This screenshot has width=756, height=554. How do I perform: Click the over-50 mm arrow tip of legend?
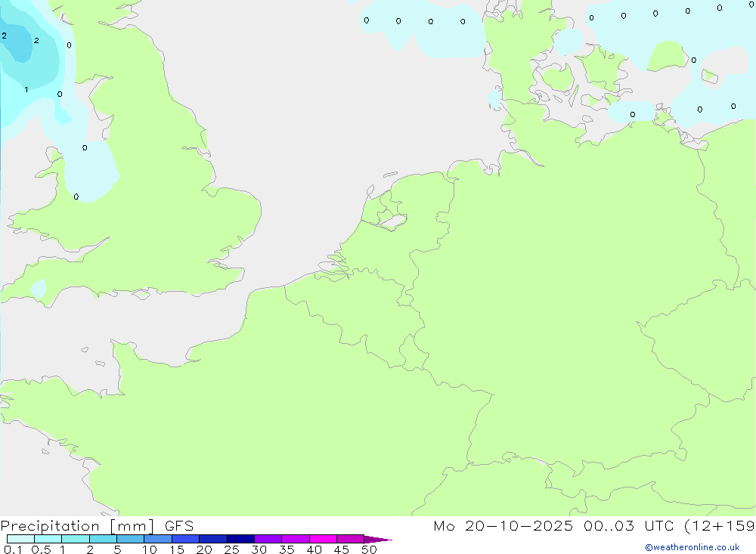coord(378,539)
